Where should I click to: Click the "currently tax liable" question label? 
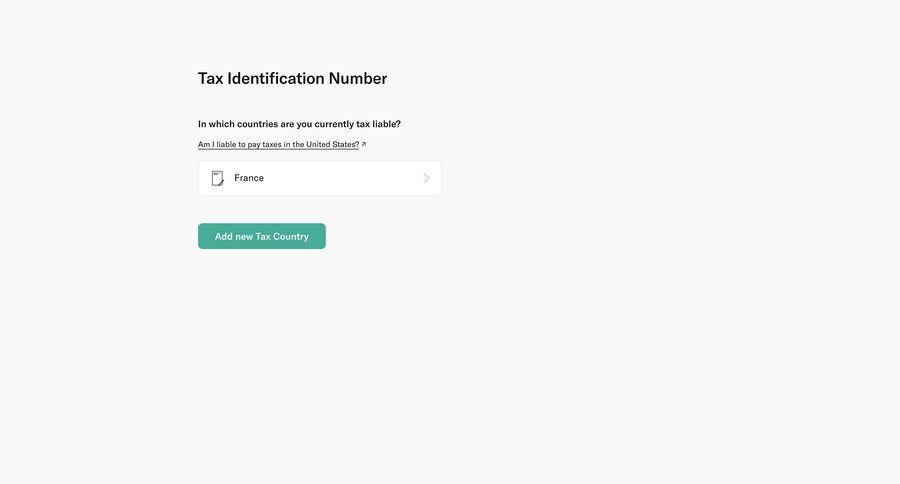click(x=357, y=124)
